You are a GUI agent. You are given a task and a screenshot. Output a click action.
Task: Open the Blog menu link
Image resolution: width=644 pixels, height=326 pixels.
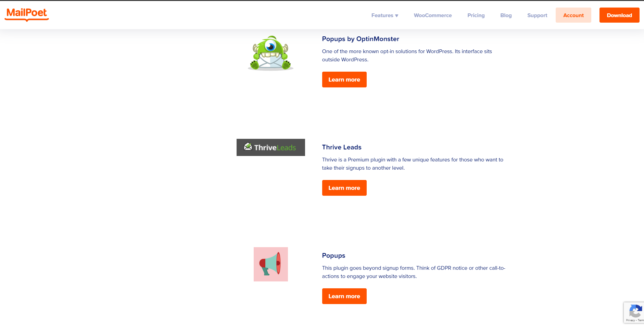(506, 15)
